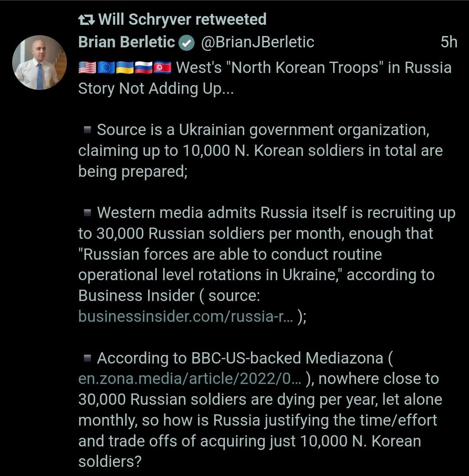Click the Russia flag emoji
The width and height of the screenshot is (469, 476).
pyautogui.click(x=143, y=68)
